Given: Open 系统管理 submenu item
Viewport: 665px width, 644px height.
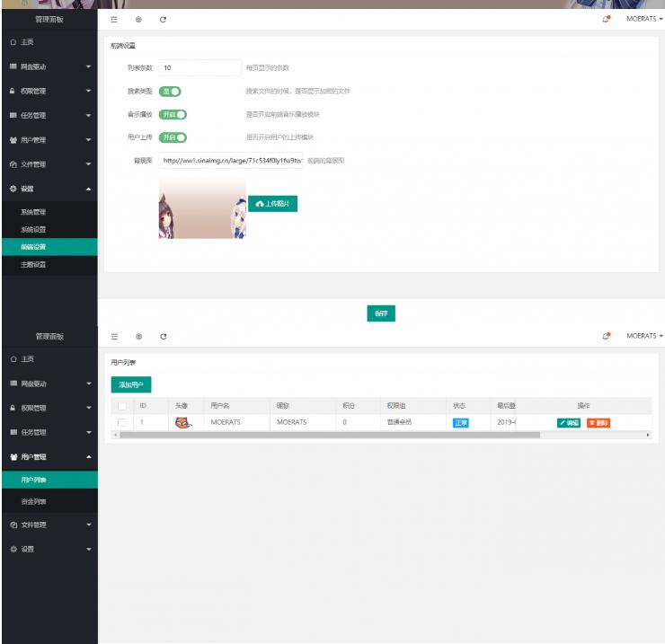Looking at the screenshot, I should [x=49, y=212].
